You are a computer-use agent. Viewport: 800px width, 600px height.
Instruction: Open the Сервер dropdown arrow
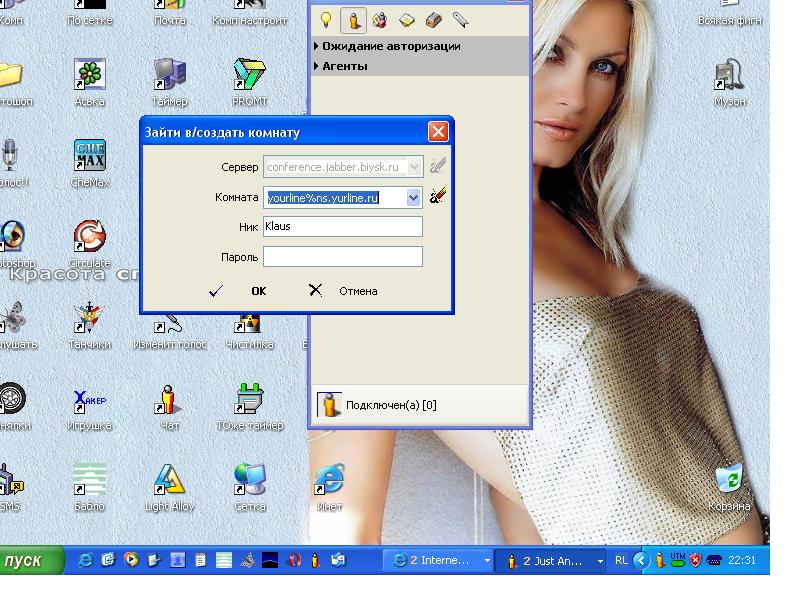click(414, 167)
